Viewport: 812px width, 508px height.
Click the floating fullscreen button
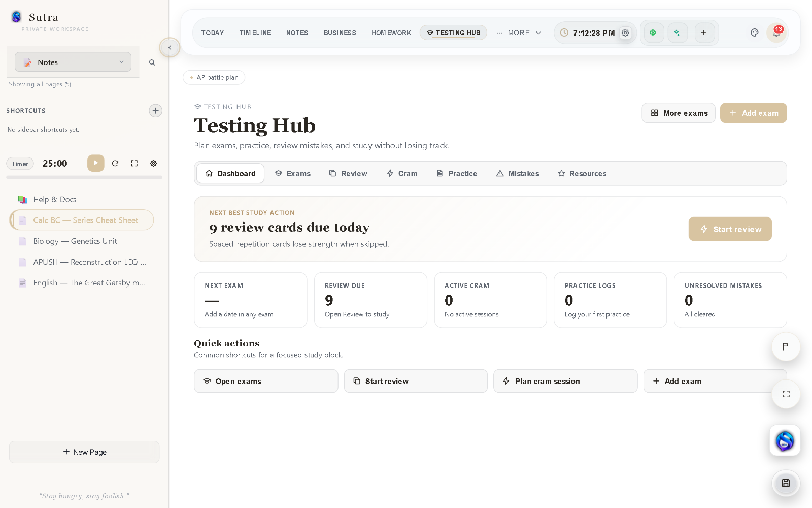tap(786, 394)
